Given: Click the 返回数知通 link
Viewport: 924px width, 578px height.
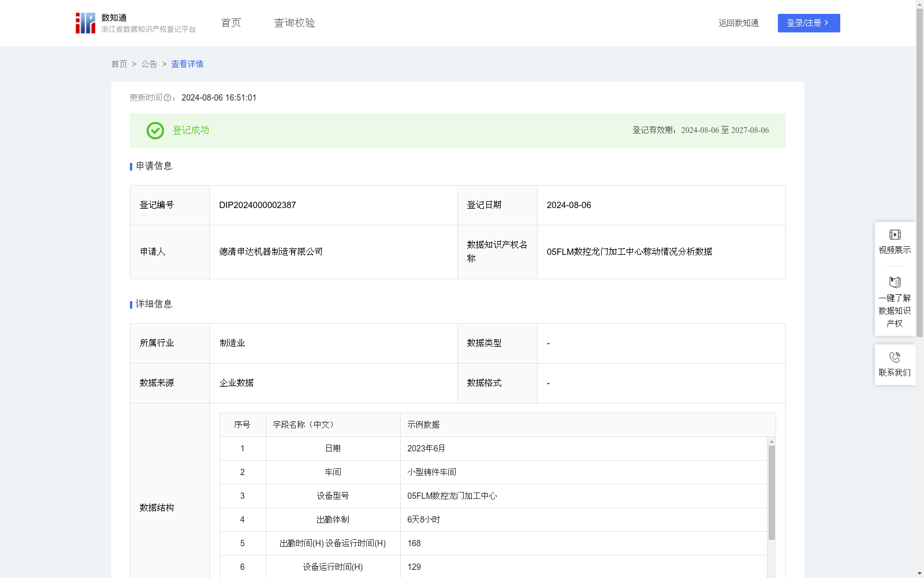Looking at the screenshot, I should (x=739, y=23).
